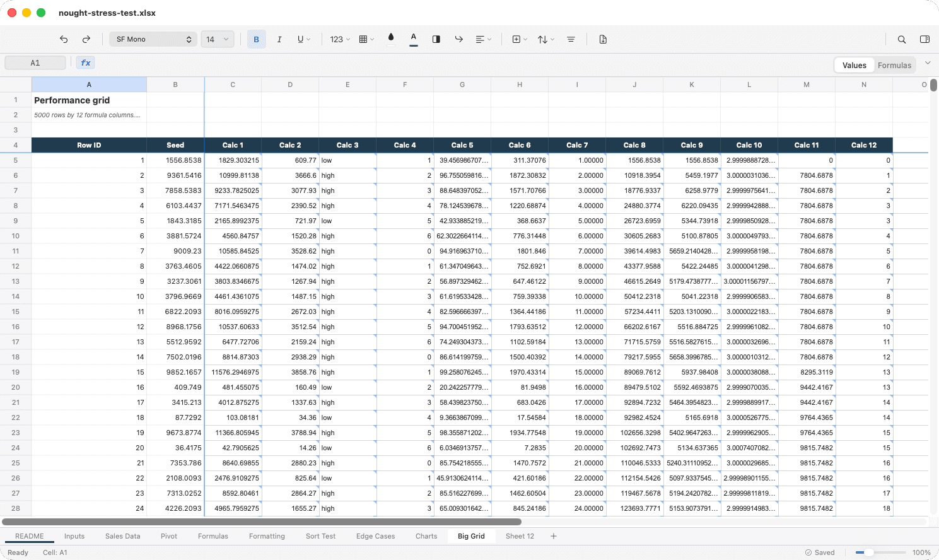The width and height of the screenshot is (939, 560).
Task: Open the Inputs sheet tab
Action: 74,536
